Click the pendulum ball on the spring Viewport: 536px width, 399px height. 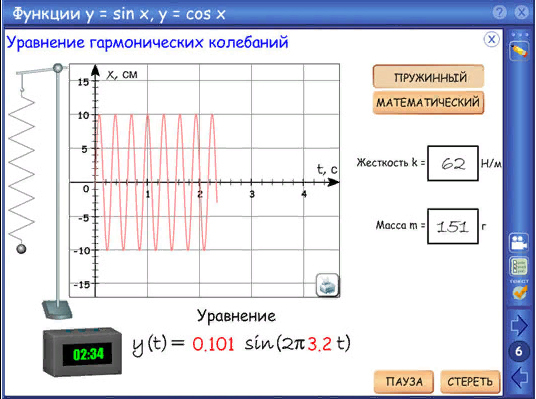21,249
